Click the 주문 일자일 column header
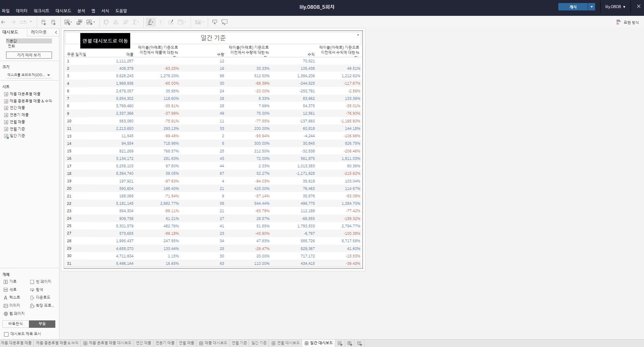Screen dimensions: 644x347 tap(77, 54)
